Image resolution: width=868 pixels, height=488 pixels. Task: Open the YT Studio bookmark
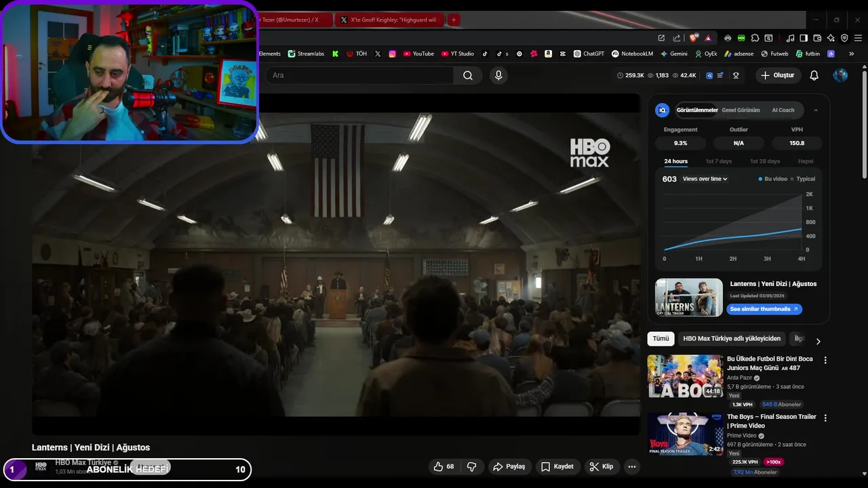458,54
